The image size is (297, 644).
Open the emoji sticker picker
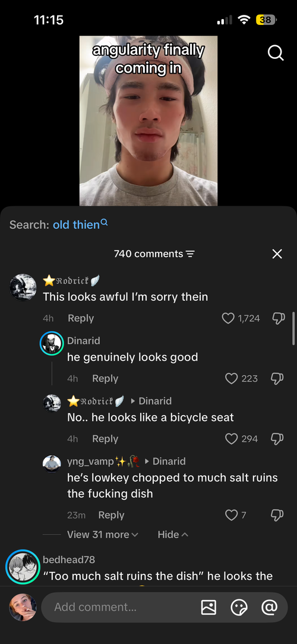pyautogui.click(x=239, y=607)
